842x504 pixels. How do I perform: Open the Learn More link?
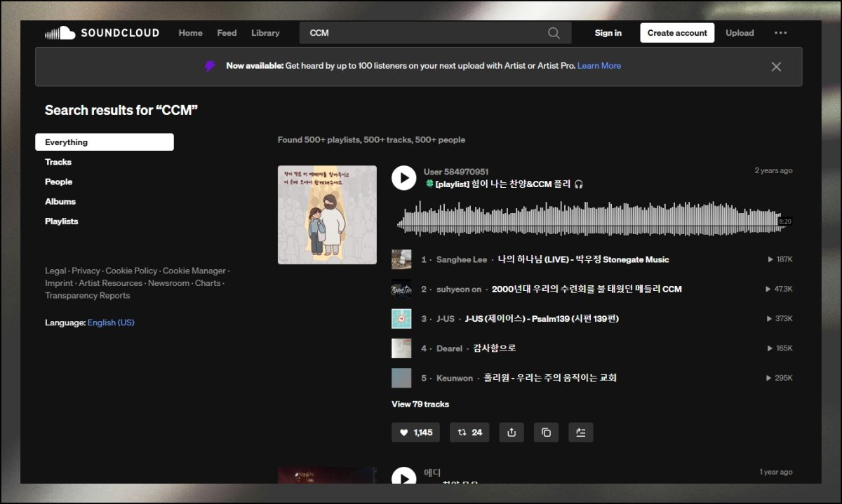click(599, 66)
